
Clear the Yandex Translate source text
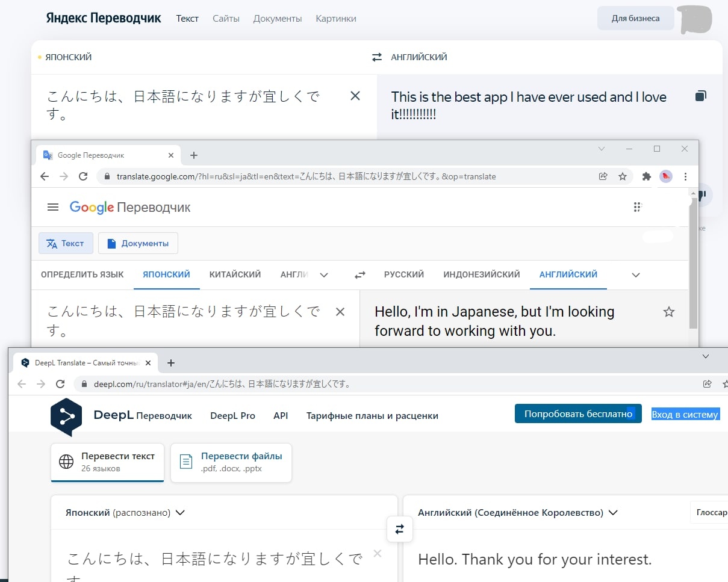pyautogui.click(x=355, y=96)
